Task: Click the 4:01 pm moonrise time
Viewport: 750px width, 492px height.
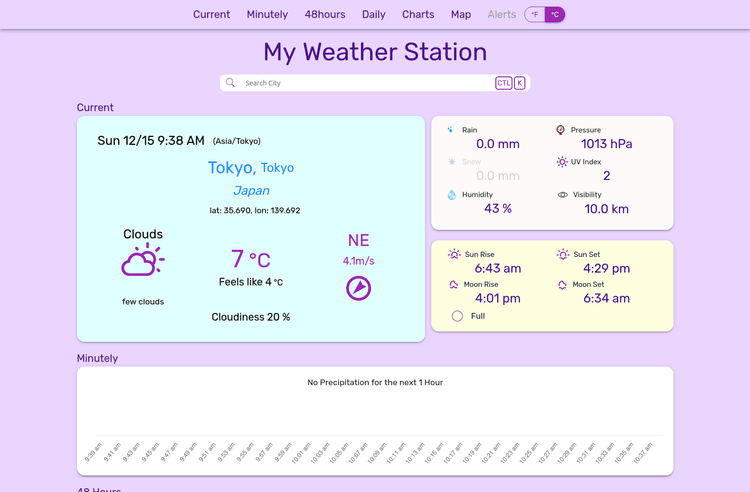Action: click(498, 298)
